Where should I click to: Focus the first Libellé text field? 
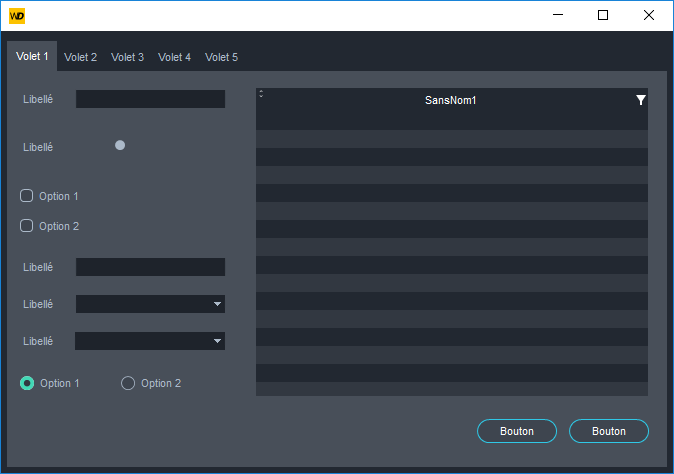tap(150, 99)
